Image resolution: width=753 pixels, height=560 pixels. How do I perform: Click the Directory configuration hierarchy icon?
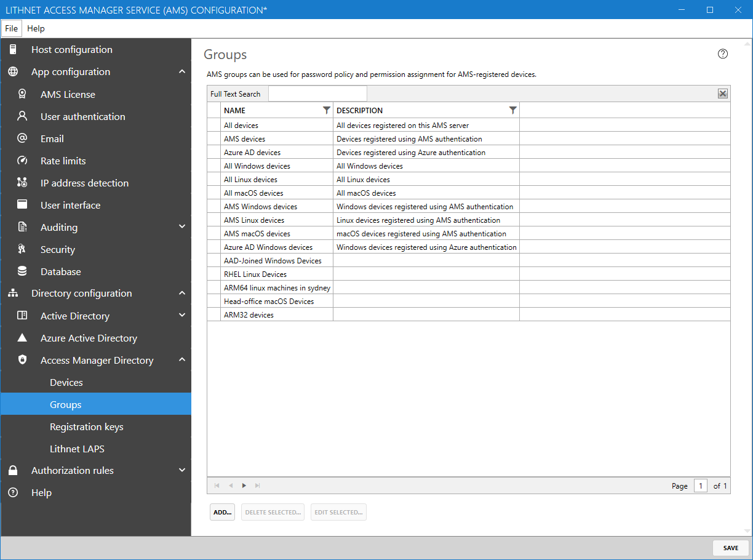13,294
